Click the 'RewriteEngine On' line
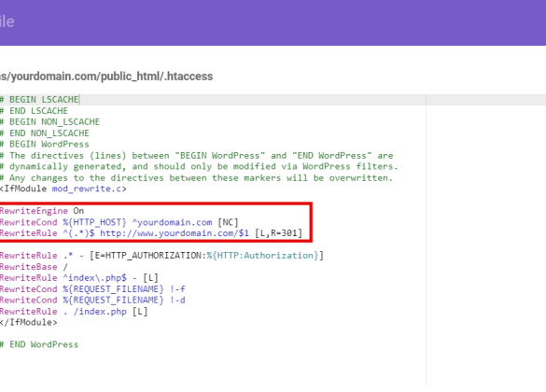546x392 pixels. pos(42,211)
